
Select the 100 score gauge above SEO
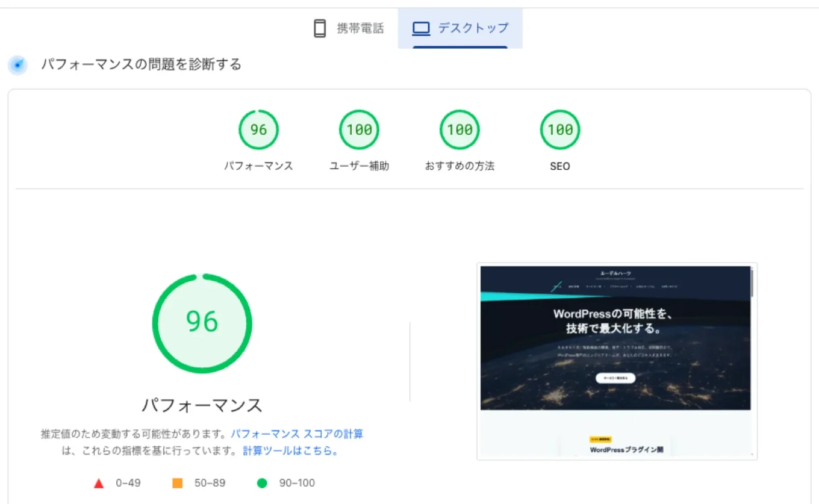pyautogui.click(x=560, y=129)
